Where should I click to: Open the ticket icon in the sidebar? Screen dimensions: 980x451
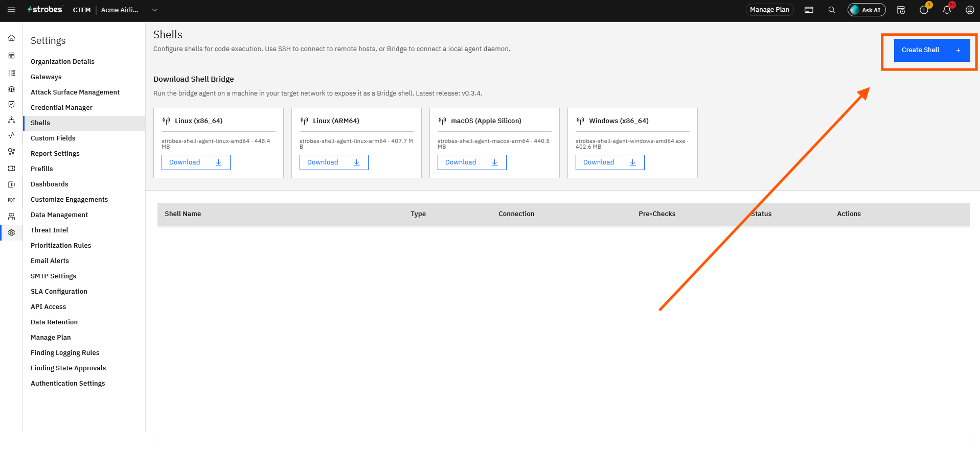point(11,168)
